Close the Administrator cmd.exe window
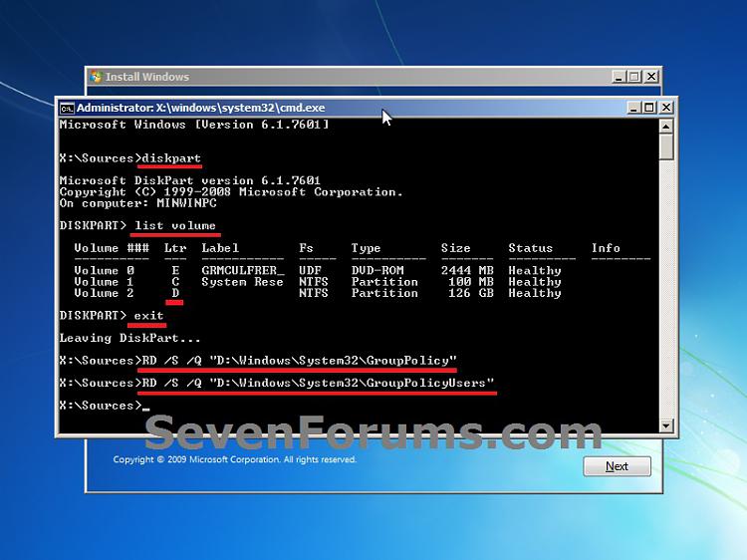This screenshot has width=747, height=560. pos(666,108)
